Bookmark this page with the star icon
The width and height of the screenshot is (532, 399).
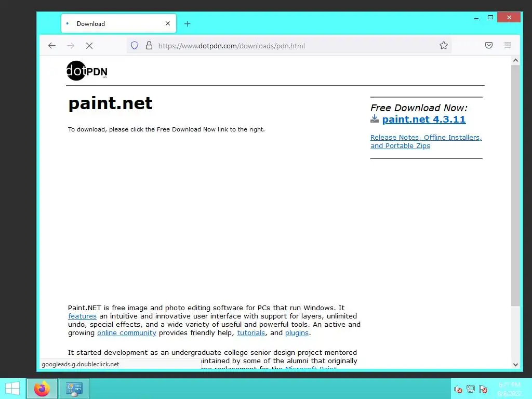pyautogui.click(x=444, y=46)
